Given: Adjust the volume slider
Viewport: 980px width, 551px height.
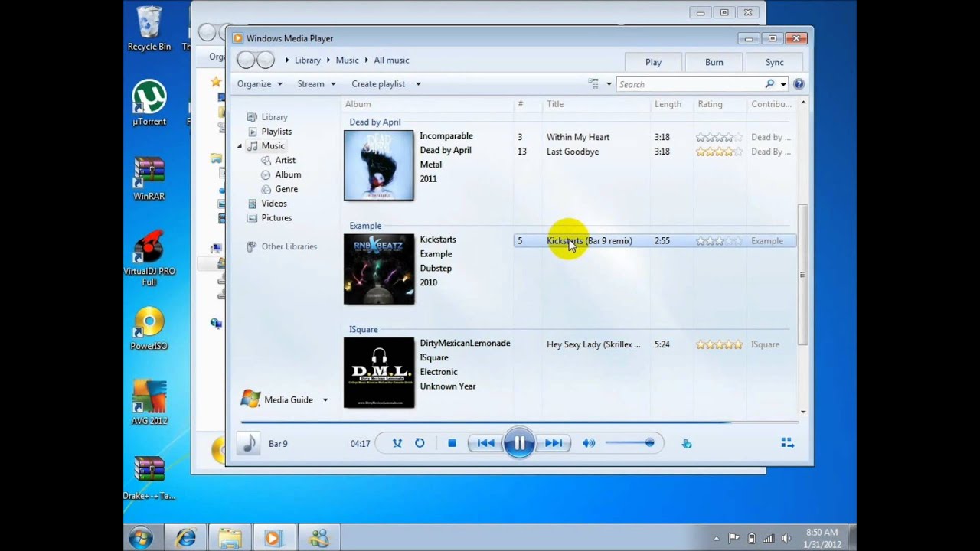Looking at the screenshot, I should pos(629,443).
